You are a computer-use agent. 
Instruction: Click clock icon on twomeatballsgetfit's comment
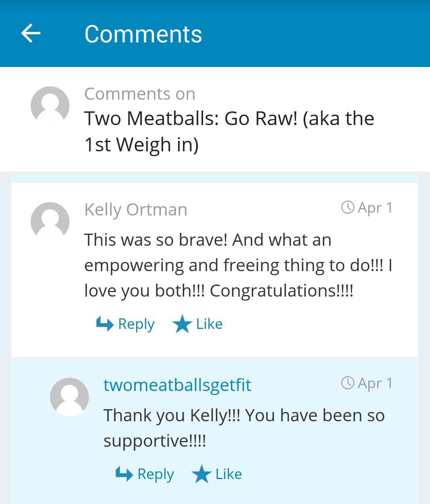pyautogui.click(x=348, y=383)
